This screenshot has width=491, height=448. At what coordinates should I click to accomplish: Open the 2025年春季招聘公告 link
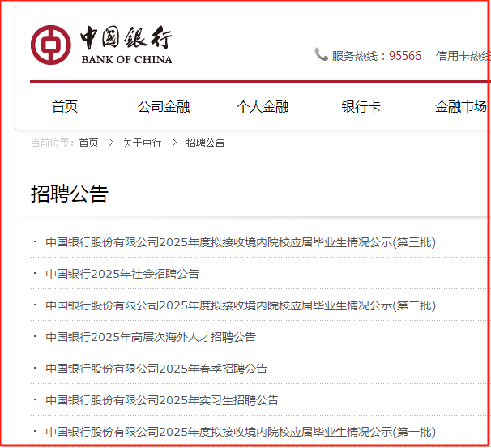click(x=156, y=369)
